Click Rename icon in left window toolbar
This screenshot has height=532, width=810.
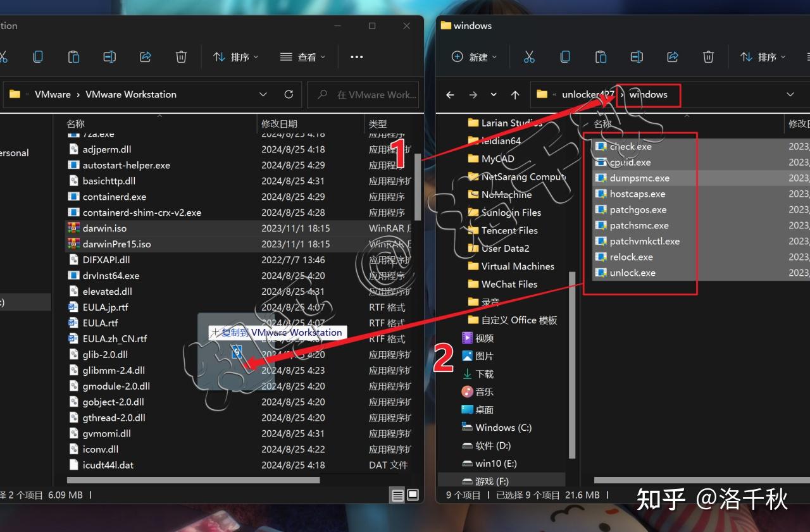pos(109,57)
